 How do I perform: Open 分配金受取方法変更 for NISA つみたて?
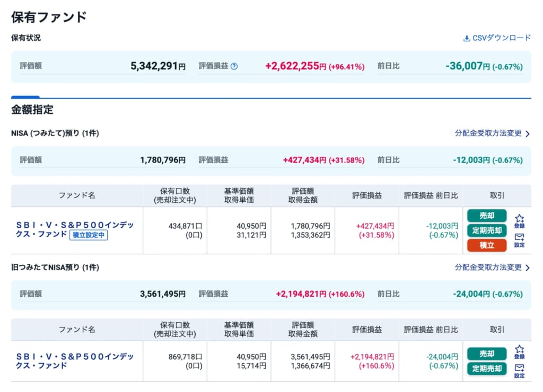[488, 133]
